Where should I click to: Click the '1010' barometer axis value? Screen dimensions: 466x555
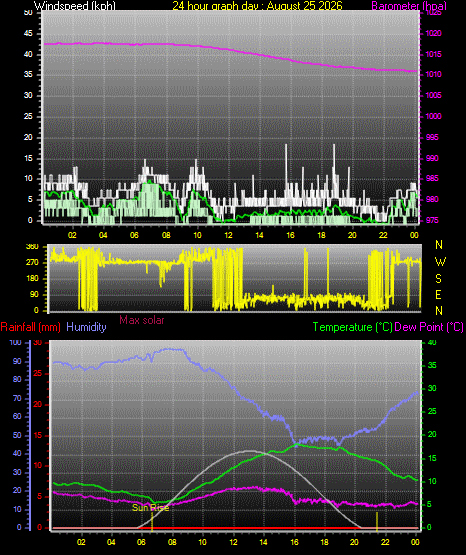click(433, 75)
